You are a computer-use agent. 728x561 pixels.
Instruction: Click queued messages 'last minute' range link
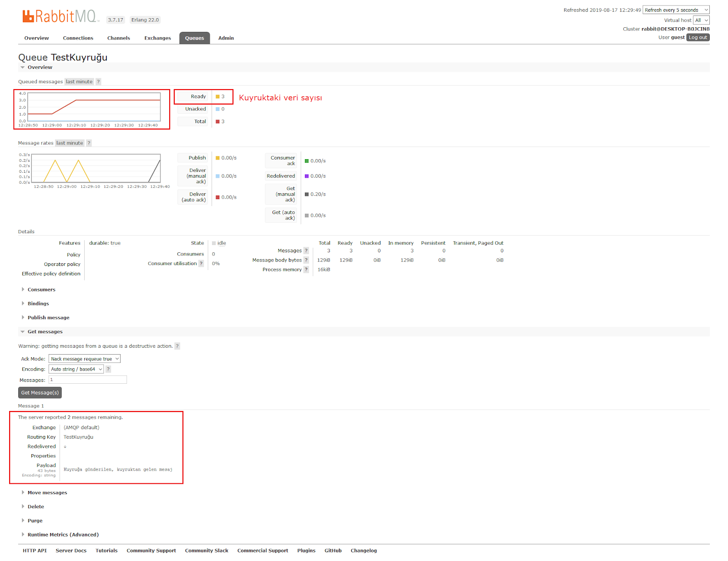pyautogui.click(x=79, y=82)
